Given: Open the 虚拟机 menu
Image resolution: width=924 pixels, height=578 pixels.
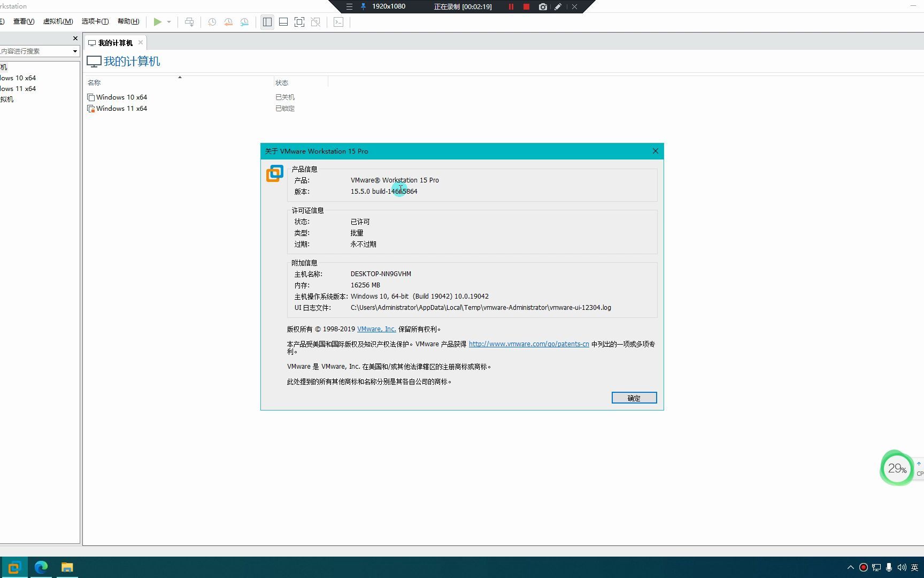Looking at the screenshot, I should click(58, 21).
